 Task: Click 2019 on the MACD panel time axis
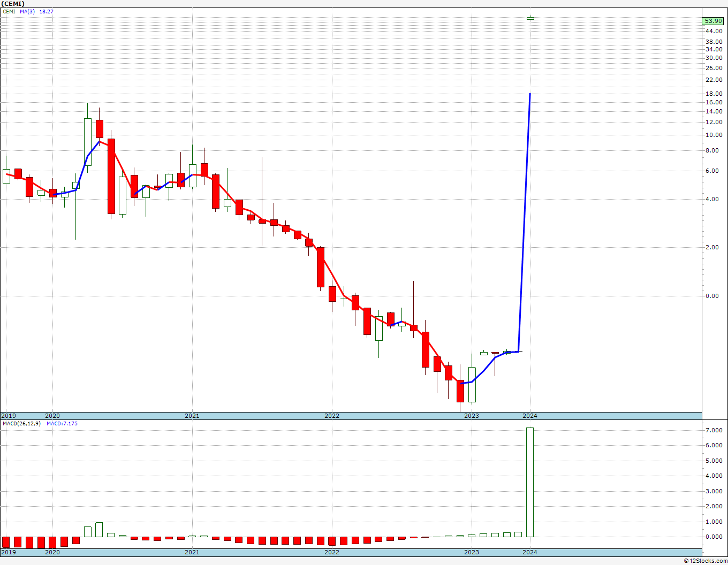point(9,552)
